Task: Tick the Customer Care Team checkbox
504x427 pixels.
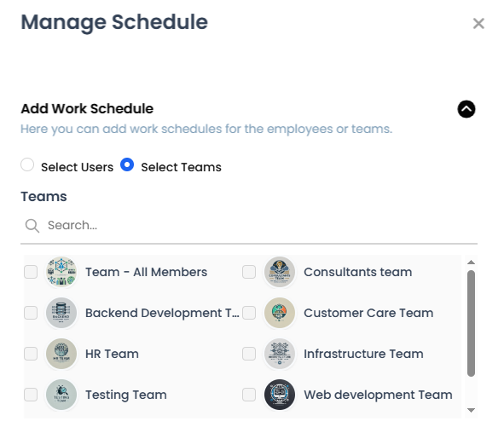Action: click(249, 313)
